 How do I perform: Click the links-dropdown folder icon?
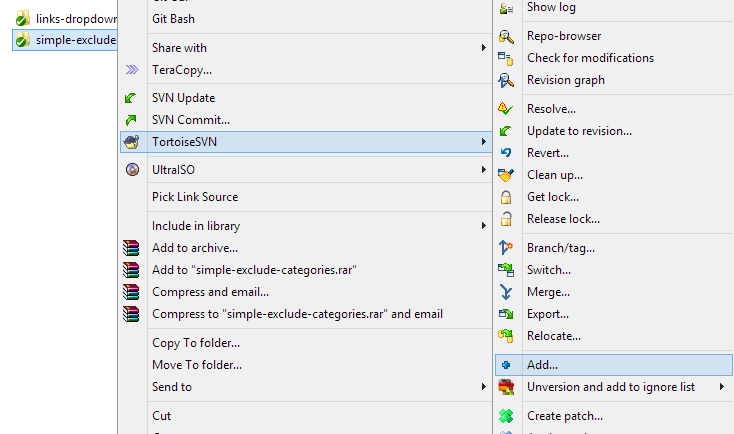coord(22,19)
